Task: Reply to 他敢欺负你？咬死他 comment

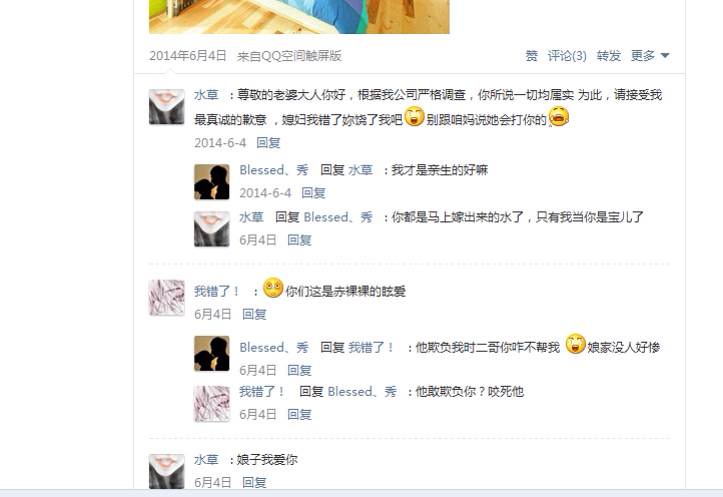Action: [x=299, y=414]
